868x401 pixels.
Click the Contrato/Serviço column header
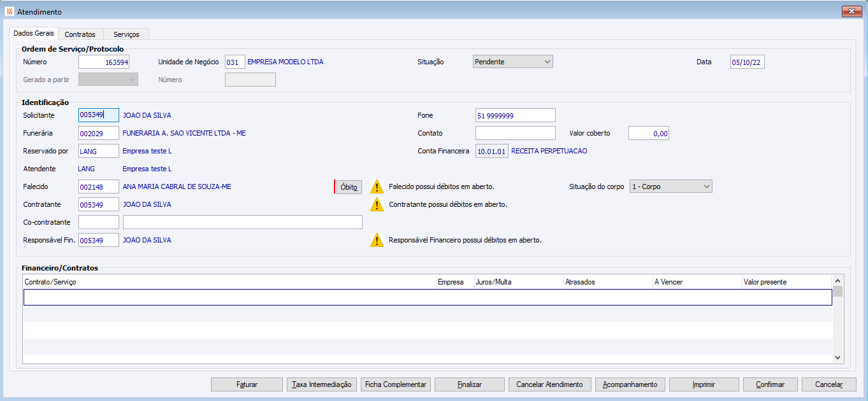tap(229, 281)
